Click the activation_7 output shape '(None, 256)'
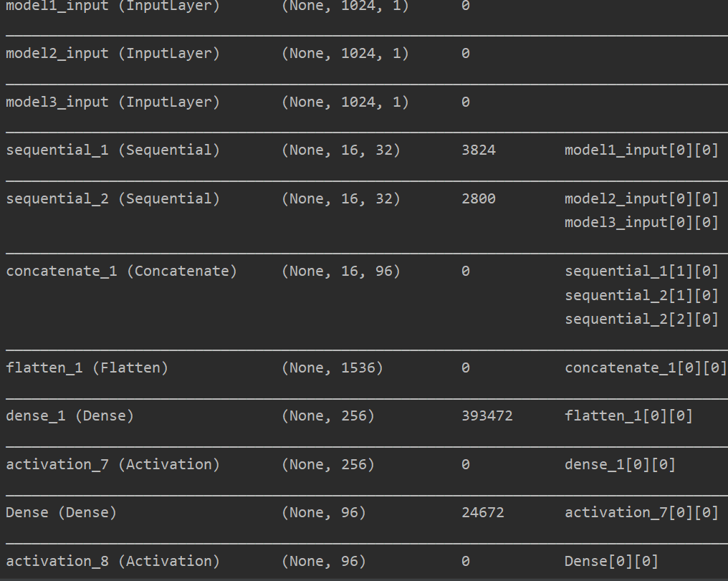Screen dimensions: 728x581 pos(327,464)
